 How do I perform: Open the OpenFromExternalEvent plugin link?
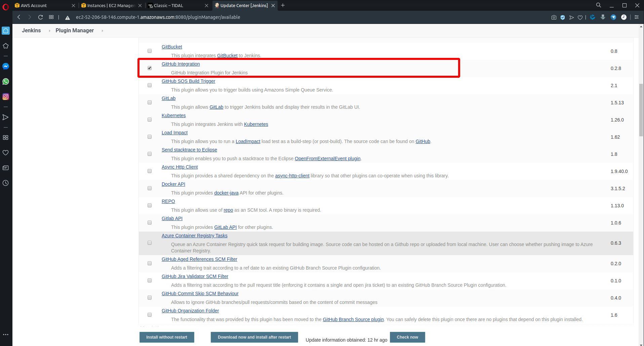coord(328,159)
